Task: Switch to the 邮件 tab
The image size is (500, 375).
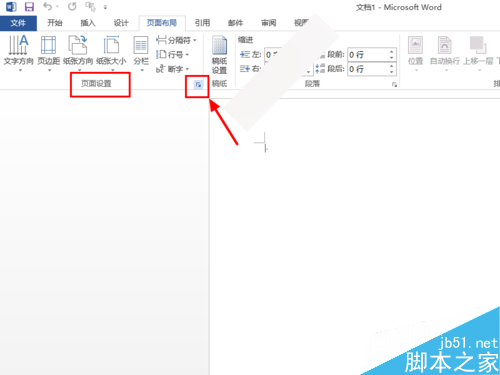Action: [235, 23]
